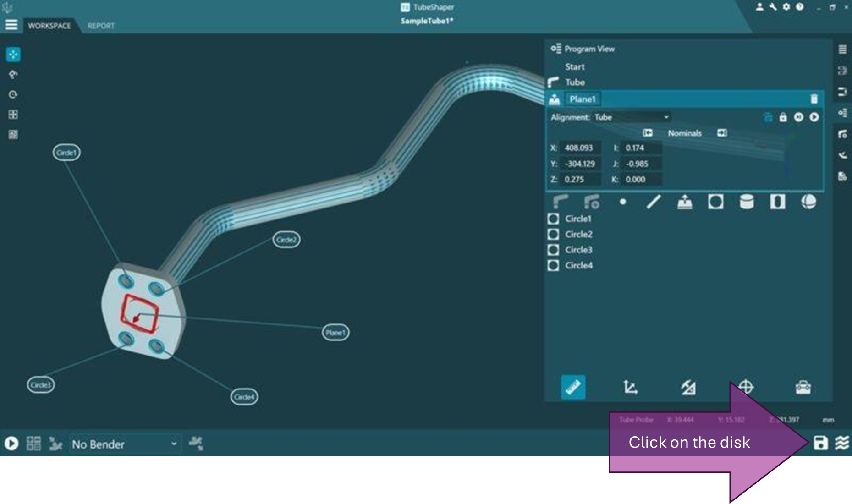Select Circle4 in the program list

tap(578, 265)
